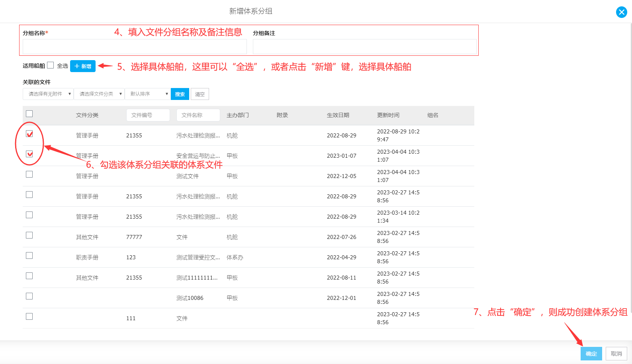Click the 确定 button
The image size is (632, 364).
pyautogui.click(x=591, y=354)
